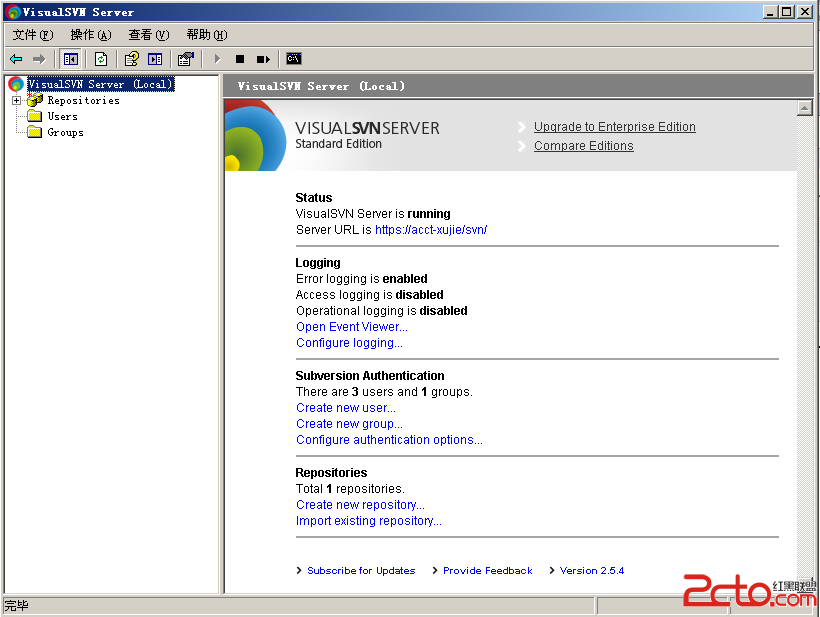This screenshot has width=820, height=617.
Task: Click the Stop server square icon
Action: pos(240,59)
